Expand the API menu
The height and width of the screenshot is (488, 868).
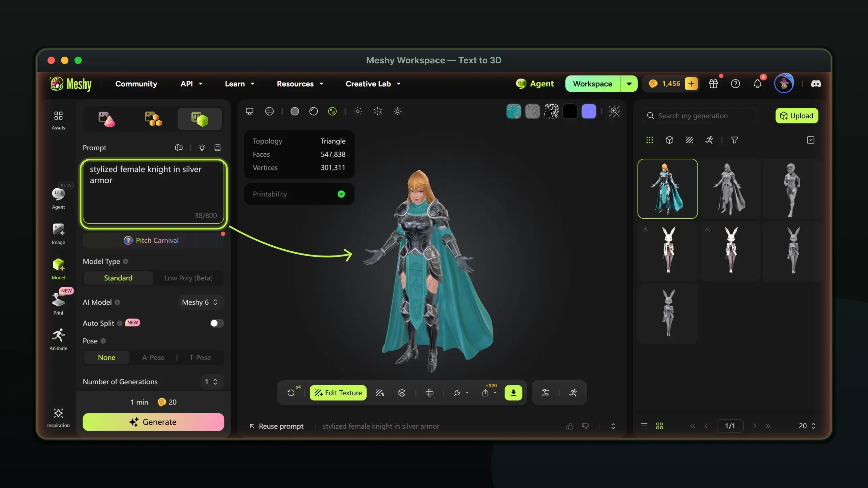pos(191,84)
